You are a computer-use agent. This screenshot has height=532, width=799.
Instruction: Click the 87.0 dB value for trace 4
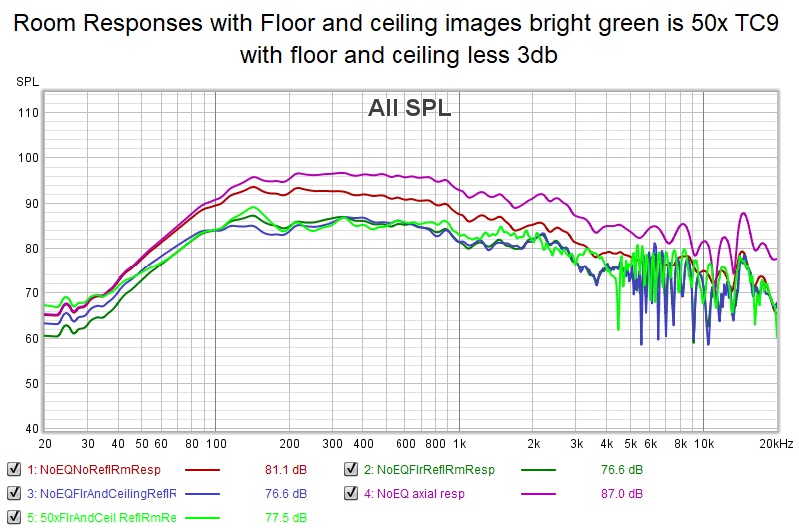coord(621,493)
